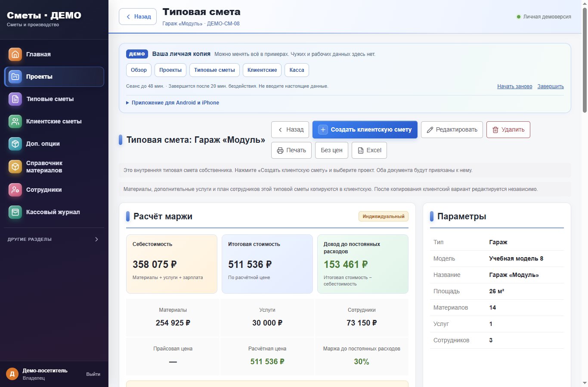Click Выйти to log out
588x387 pixels.
point(93,374)
